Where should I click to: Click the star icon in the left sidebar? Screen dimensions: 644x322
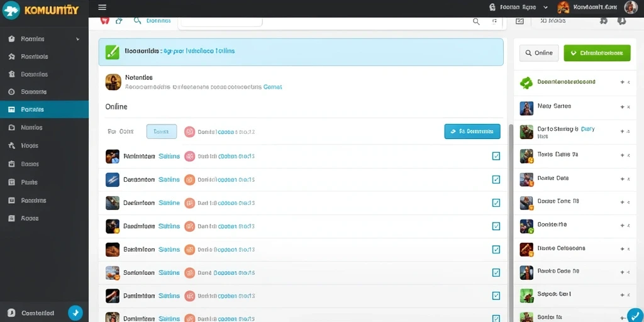(x=12, y=57)
